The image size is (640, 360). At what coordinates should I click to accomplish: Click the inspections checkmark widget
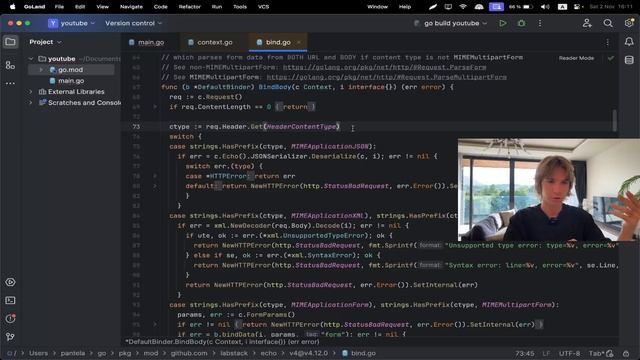click(x=611, y=58)
